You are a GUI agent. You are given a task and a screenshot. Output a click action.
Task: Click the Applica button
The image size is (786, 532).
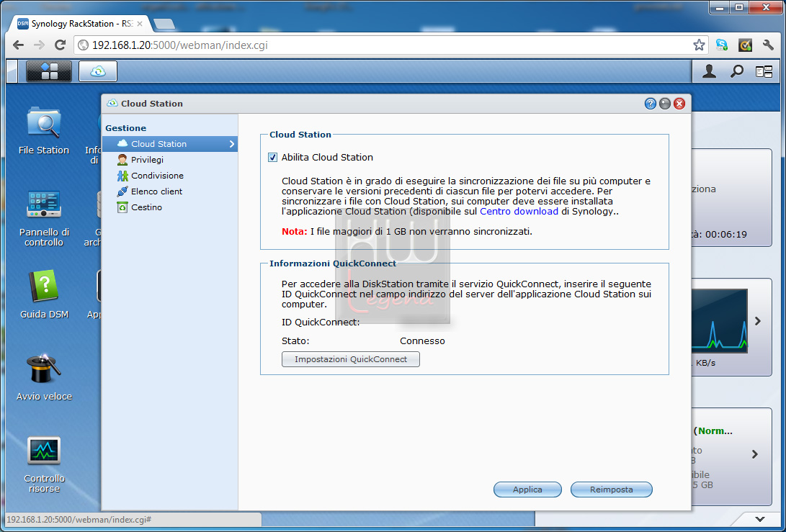click(527, 490)
